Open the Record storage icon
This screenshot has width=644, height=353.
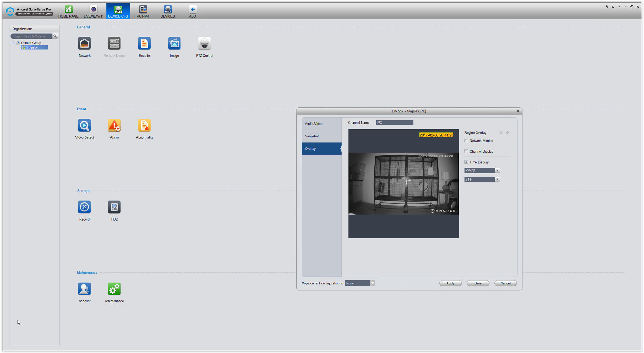click(x=84, y=207)
